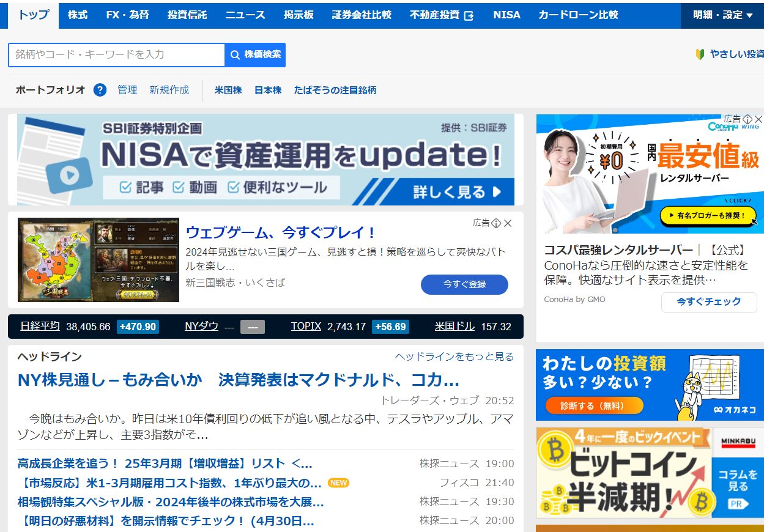764x532 pixels.
Task: Open the TOPIX index link
Action: [x=306, y=326]
